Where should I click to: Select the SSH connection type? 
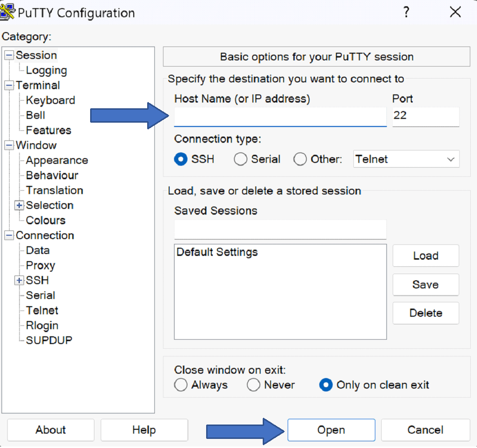click(x=181, y=159)
